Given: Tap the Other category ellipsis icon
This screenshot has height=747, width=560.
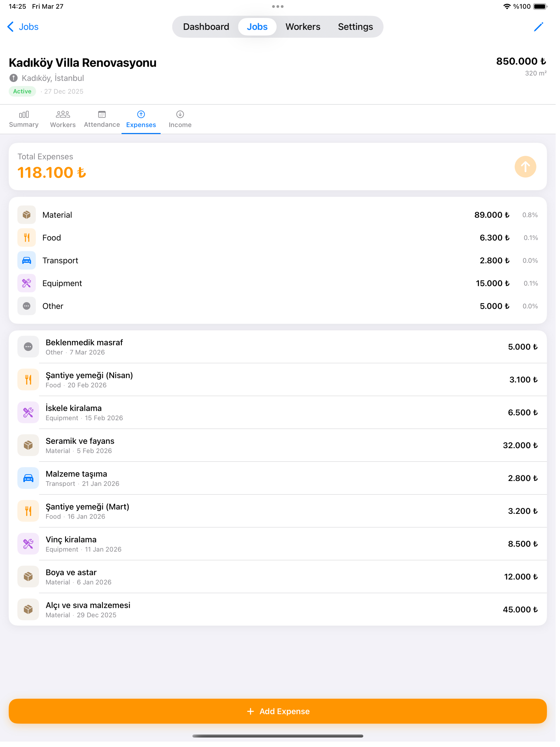Looking at the screenshot, I should (27, 306).
